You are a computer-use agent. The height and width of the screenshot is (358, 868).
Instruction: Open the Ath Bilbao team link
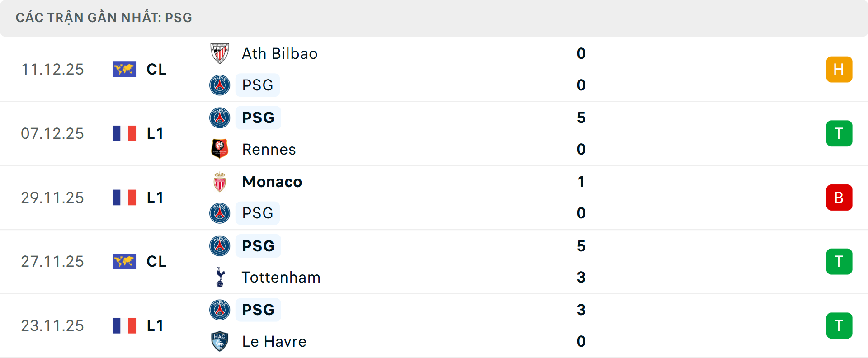click(279, 53)
